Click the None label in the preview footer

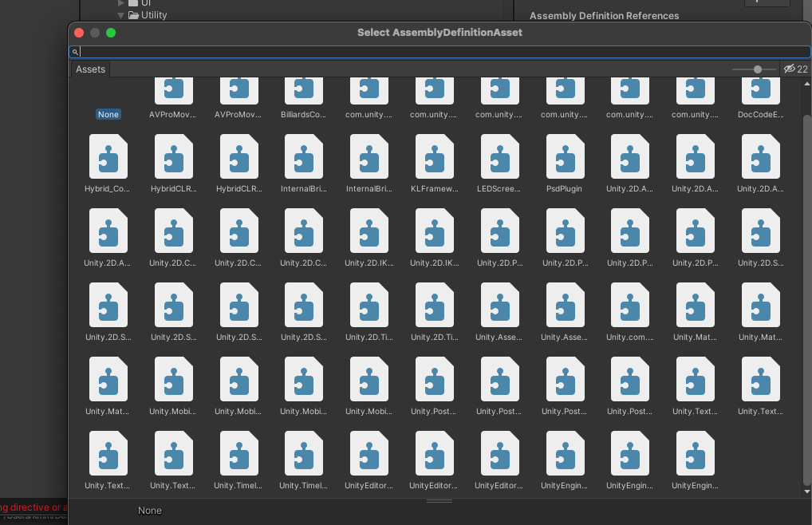150,511
